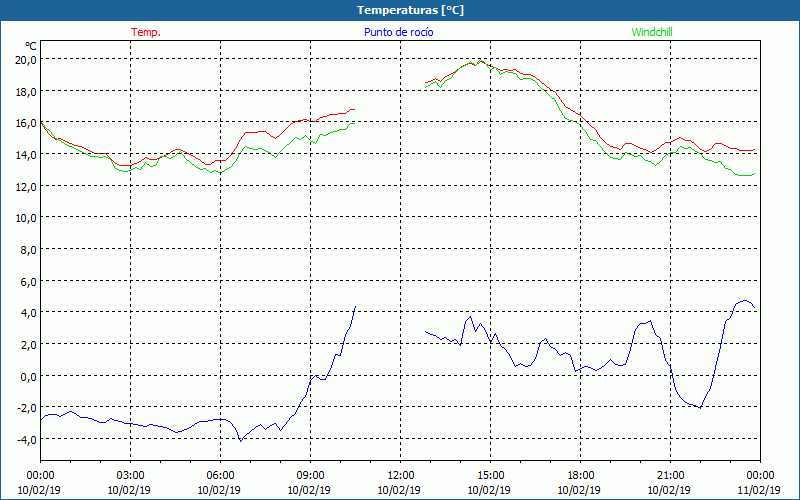Click the '06:00' time label
800x500 pixels.
[x=220, y=476]
